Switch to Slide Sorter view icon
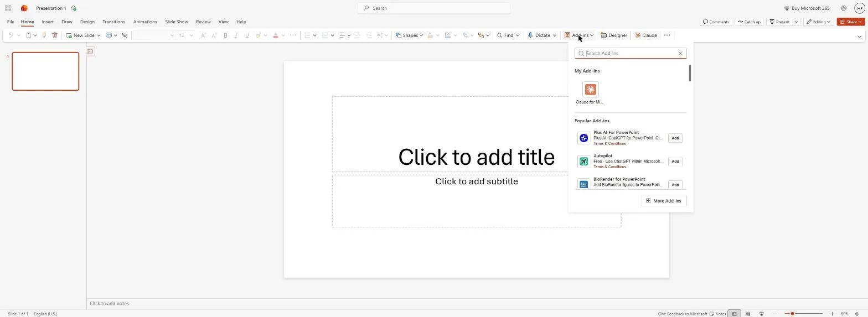 point(748,314)
